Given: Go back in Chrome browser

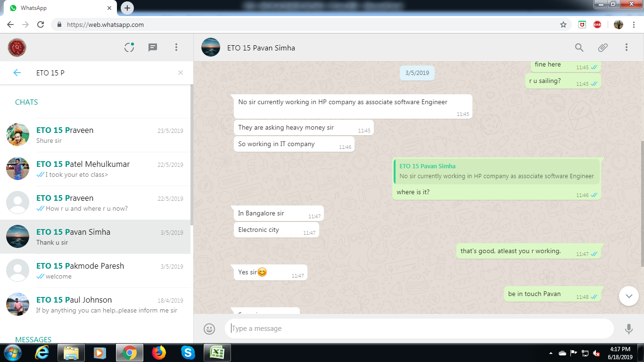Looking at the screenshot, I should 10,25.
